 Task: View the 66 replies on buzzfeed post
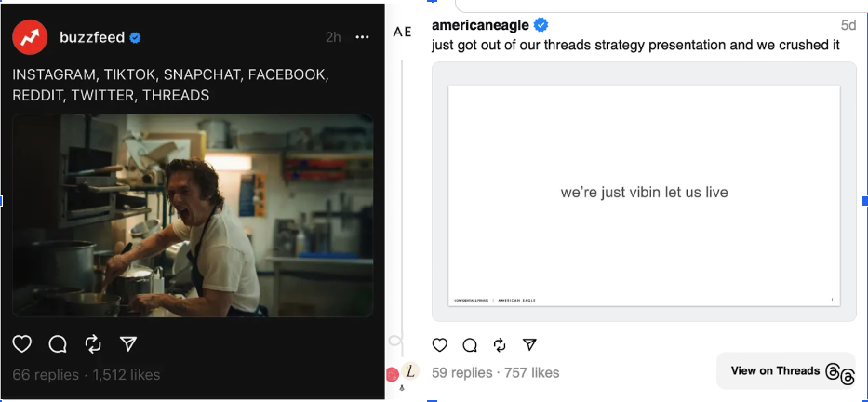[46, 375]
